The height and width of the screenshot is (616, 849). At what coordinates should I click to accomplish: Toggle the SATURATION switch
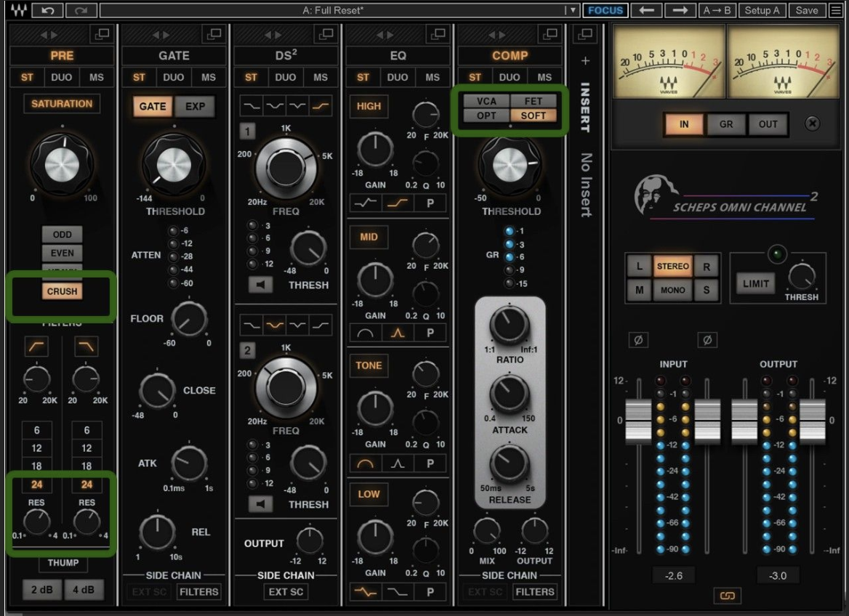click(x=62, y=103)
